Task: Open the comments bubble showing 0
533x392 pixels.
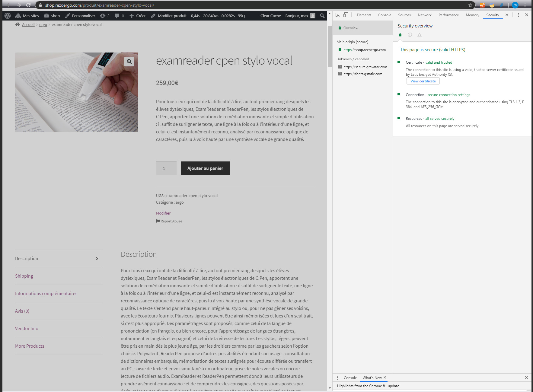Action: click(x=120, y=16)
